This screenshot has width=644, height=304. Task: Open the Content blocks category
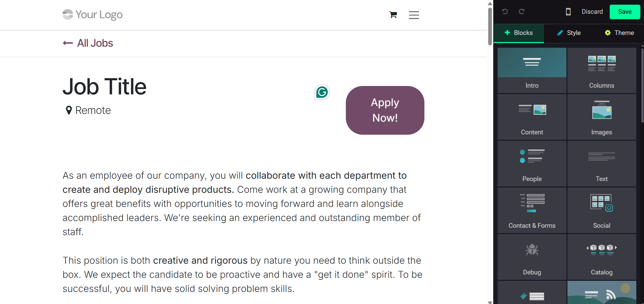click(532, 117)
